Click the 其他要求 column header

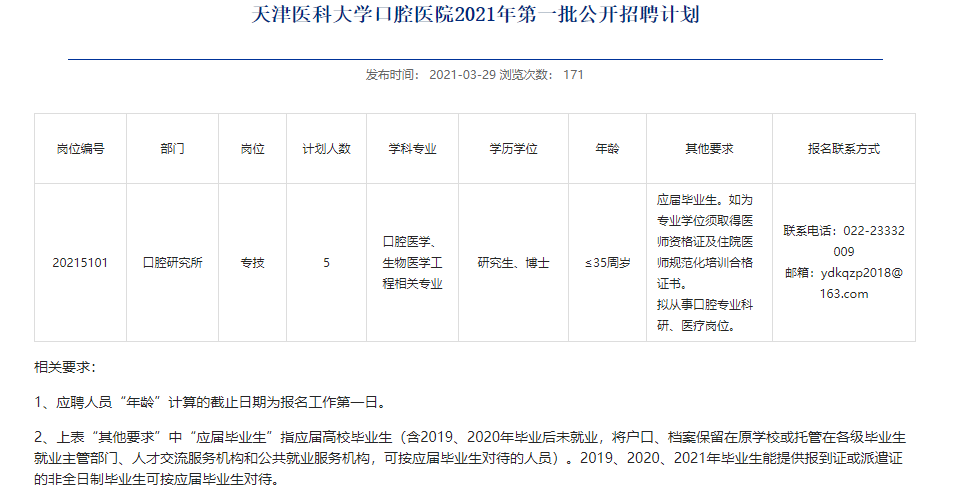[x=709, y=148]
